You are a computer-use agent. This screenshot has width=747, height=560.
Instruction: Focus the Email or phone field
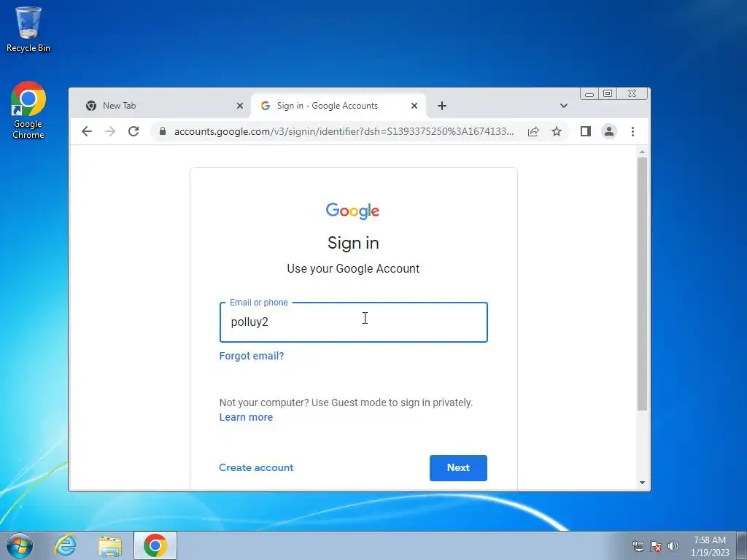(x=354, y=322)
